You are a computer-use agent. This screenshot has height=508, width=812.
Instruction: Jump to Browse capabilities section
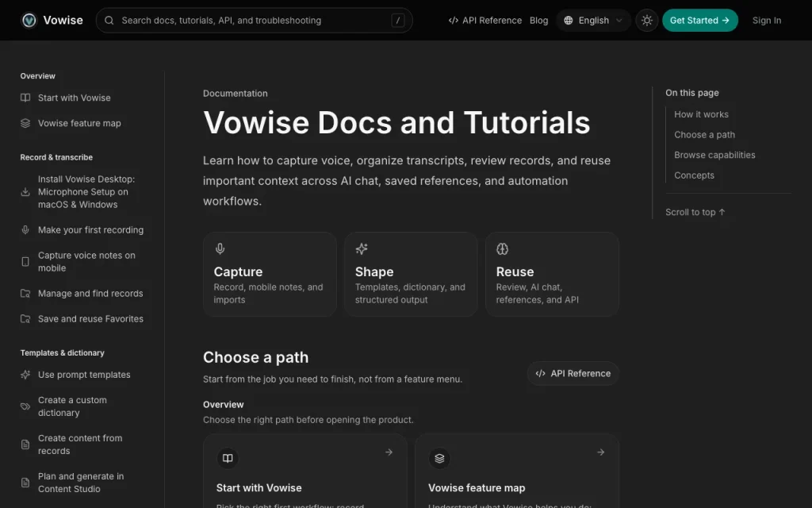click(x=714, y=155)
